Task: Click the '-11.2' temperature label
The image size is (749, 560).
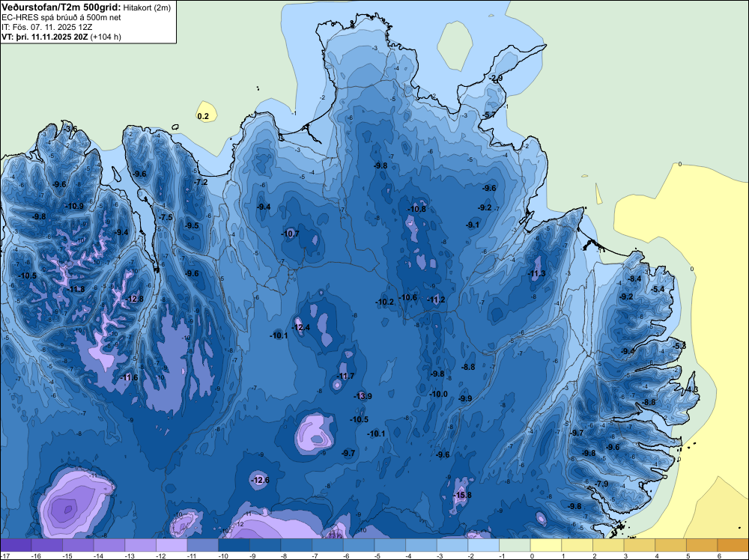Action: coord(436,299)
